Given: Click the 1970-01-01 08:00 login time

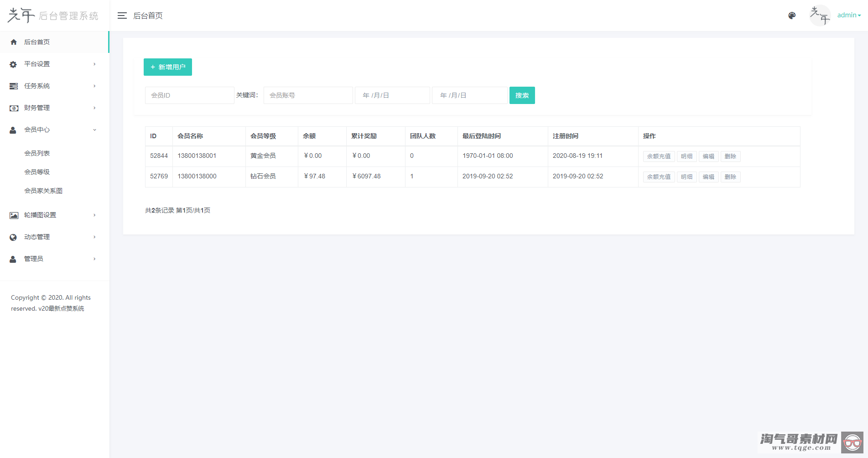Looking at the screenshot, I should click(x=488, y=156).
